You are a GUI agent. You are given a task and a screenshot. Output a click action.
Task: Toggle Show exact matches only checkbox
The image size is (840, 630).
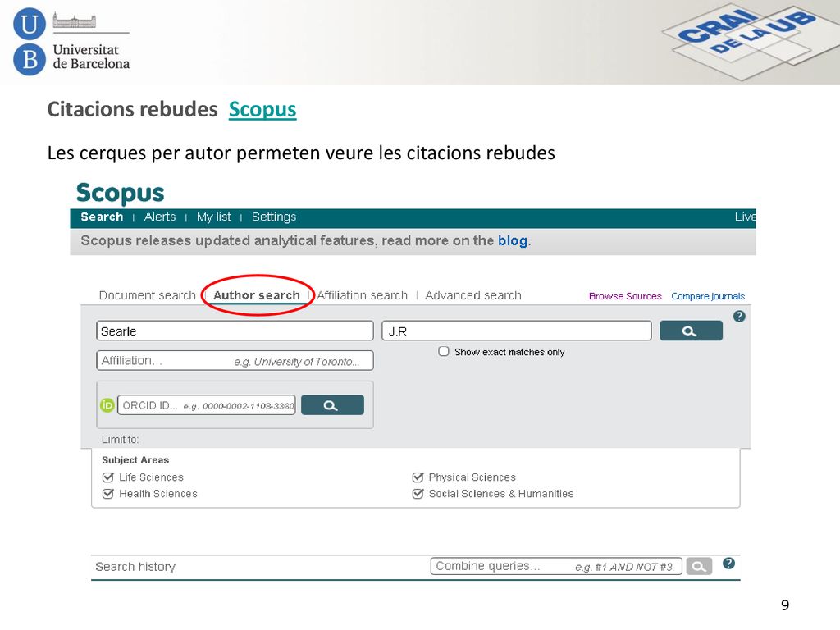tap(444, 351)
